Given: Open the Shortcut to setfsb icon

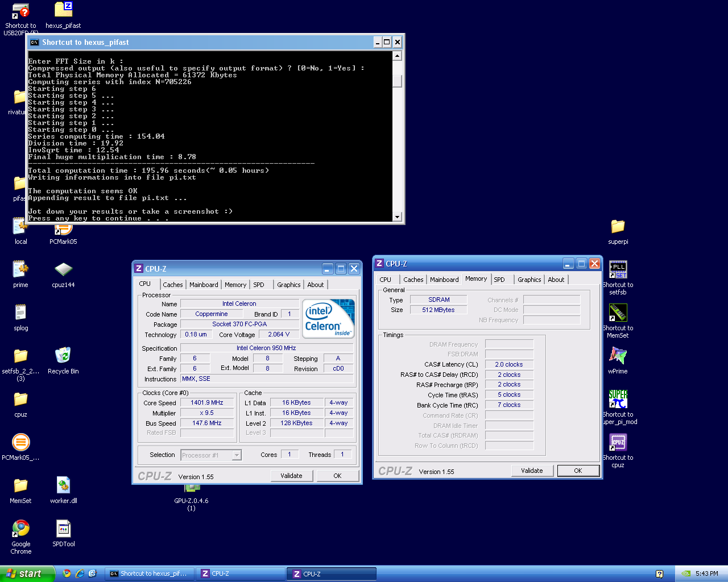Looking at the screenshot, I should (618, 269).
